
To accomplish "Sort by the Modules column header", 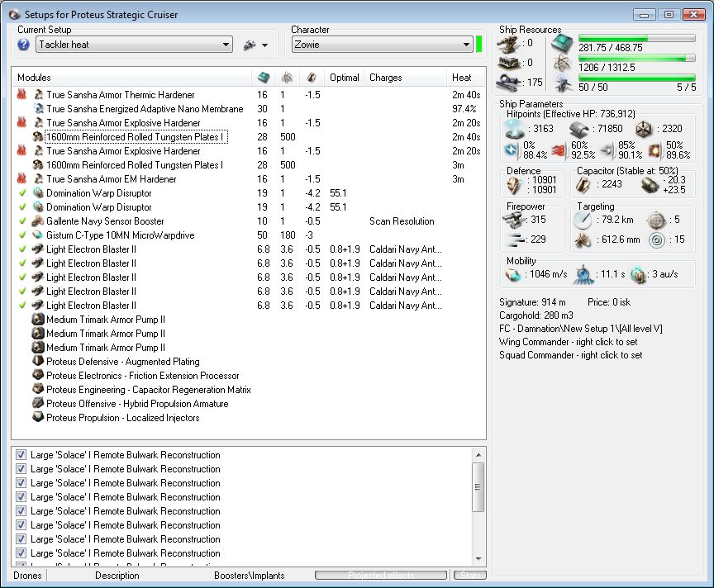I will (131, 78).
